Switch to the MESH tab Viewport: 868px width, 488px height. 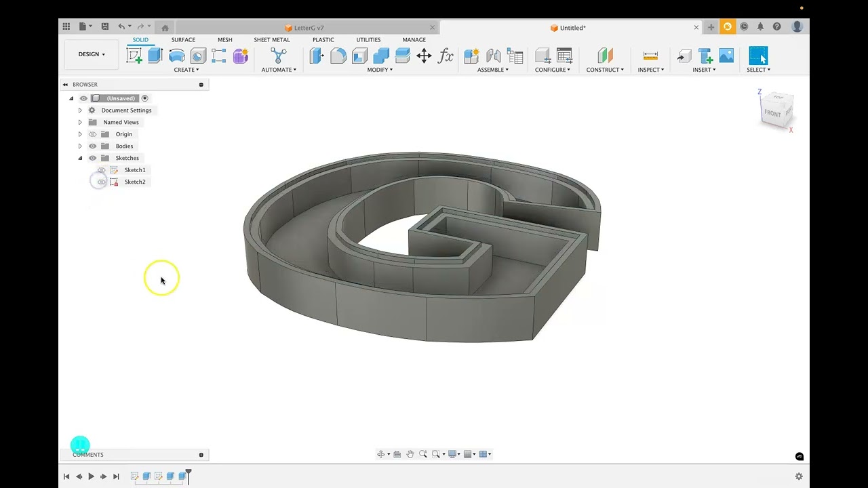224,40
